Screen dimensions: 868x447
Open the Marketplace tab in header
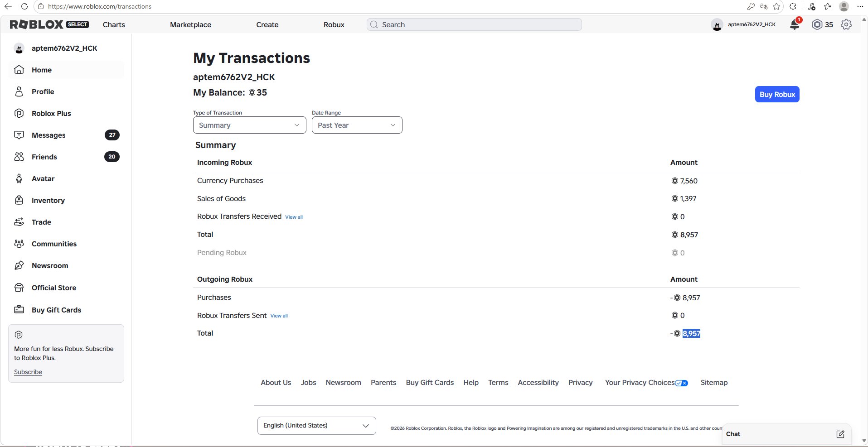(191, 24)
